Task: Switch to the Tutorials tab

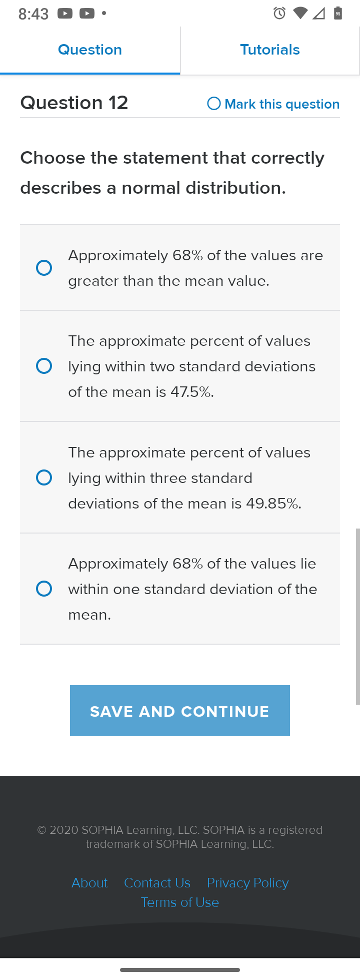Action: [270, 50]
